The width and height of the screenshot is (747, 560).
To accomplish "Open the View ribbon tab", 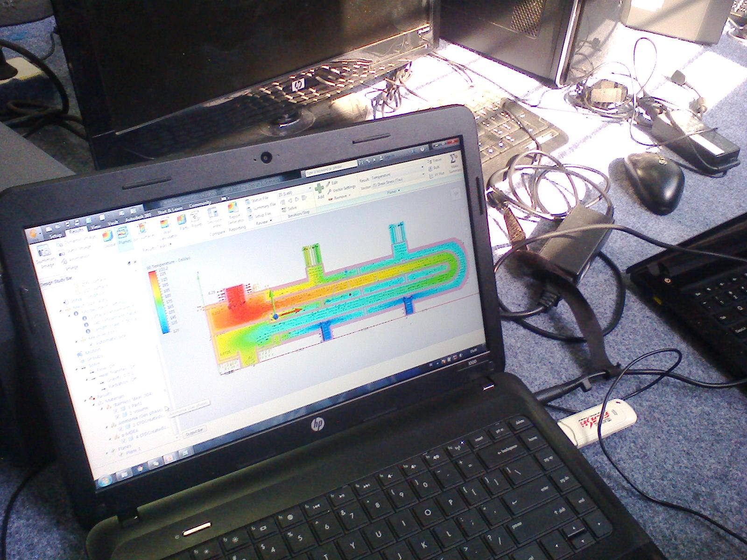I will 96,227.
